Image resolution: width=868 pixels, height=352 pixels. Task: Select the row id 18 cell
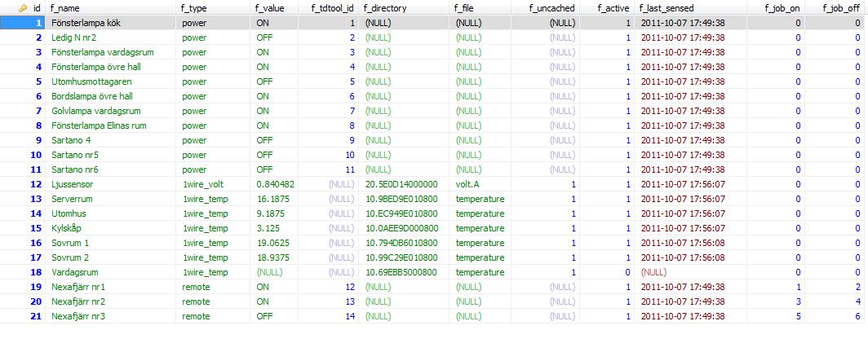36,273
